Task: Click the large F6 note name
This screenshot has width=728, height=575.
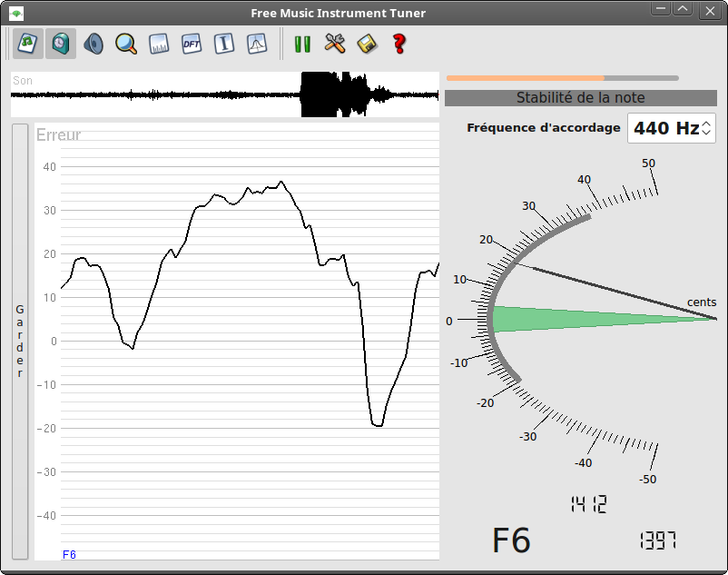Action: click(511, 540)
